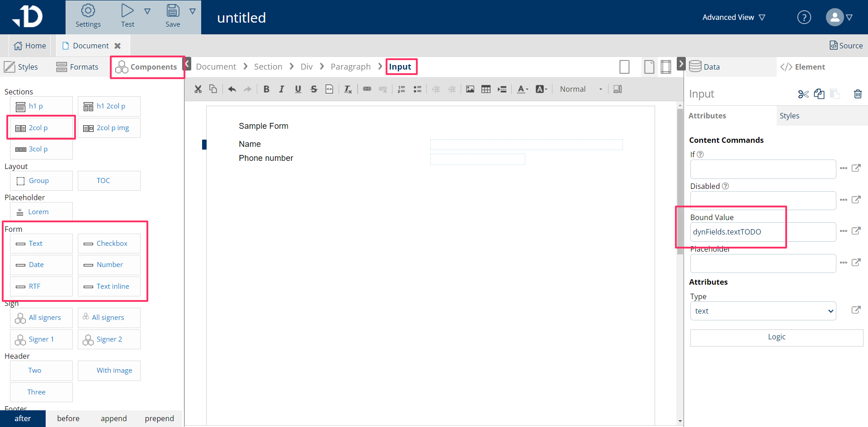This screenshot has width=868, height=427.
Task: Switch to the Formats tab
Action: coord(77,67)
